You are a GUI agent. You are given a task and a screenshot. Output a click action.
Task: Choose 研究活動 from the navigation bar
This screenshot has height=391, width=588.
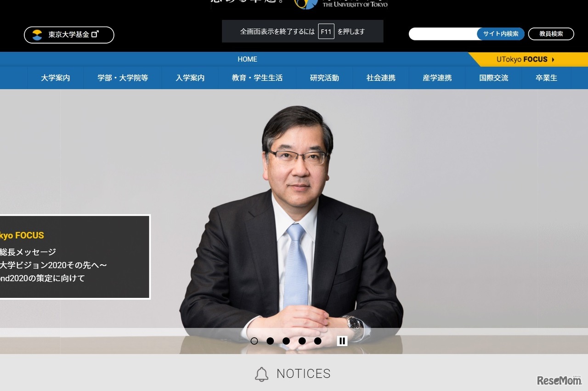[x=324, y=78]
